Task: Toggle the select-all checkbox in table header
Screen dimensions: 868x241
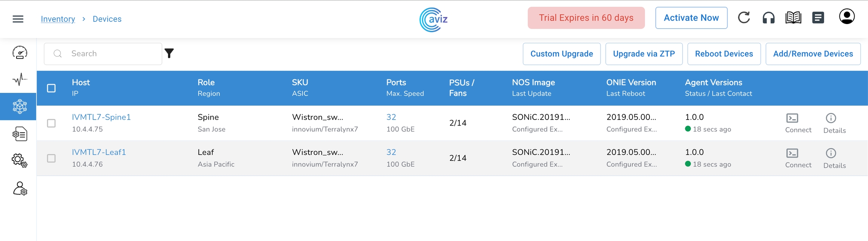Action: 51,88
